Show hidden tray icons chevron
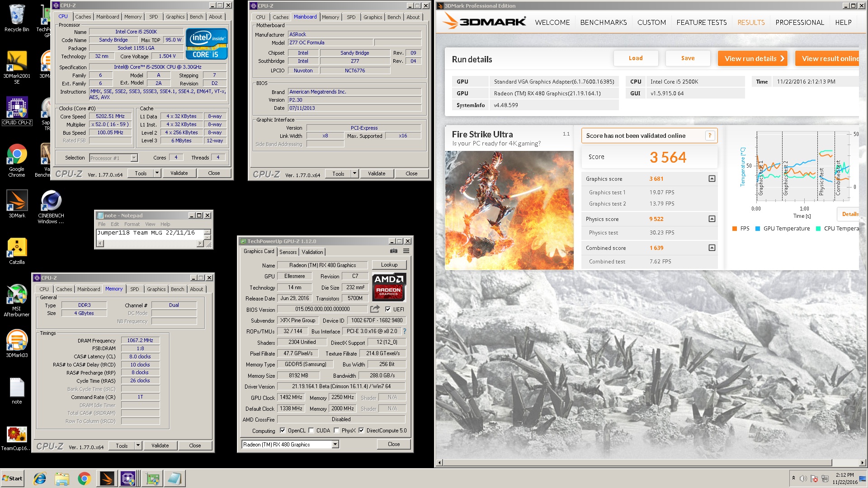The image size is (868, 488). pyautogui.click(x=793, y=478)
